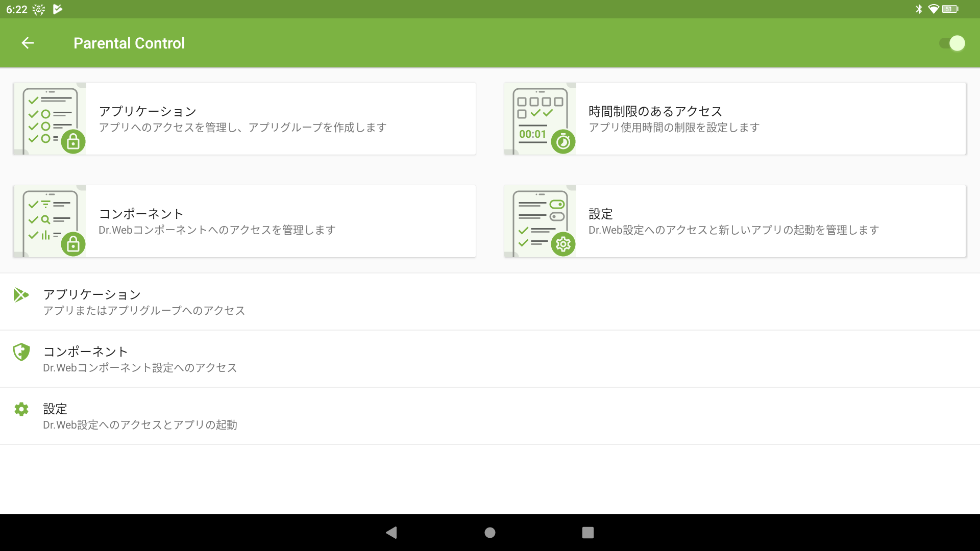The height and width of the screenshot is (551, 980).
Task: Click text アプリへのアクセスを管理し、アプリグループを作成します
Action: [243, 128]
